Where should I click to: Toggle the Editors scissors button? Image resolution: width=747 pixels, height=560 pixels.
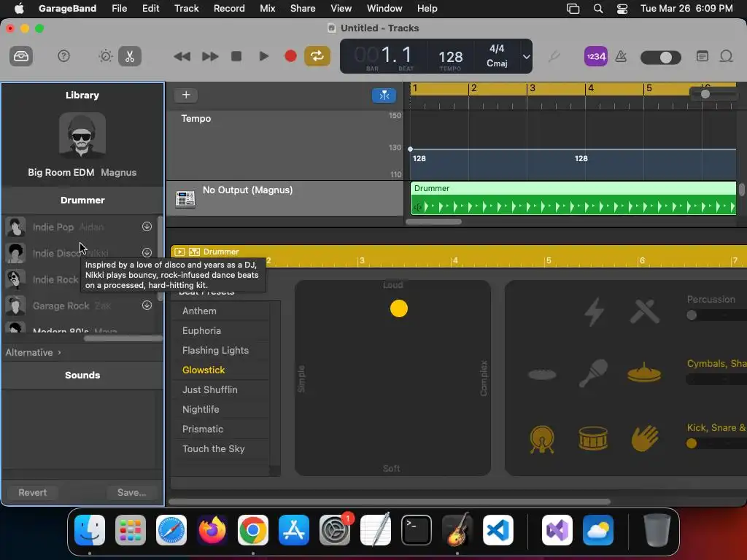130,56
